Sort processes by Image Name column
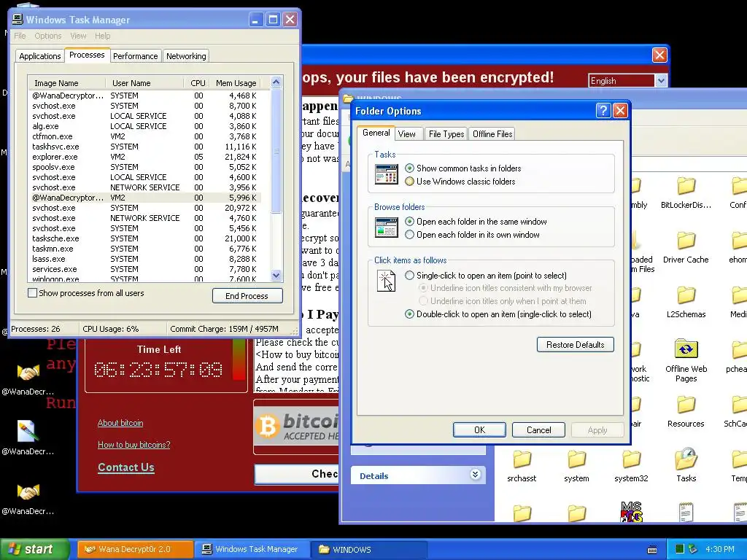 click(x=66, y=83)
